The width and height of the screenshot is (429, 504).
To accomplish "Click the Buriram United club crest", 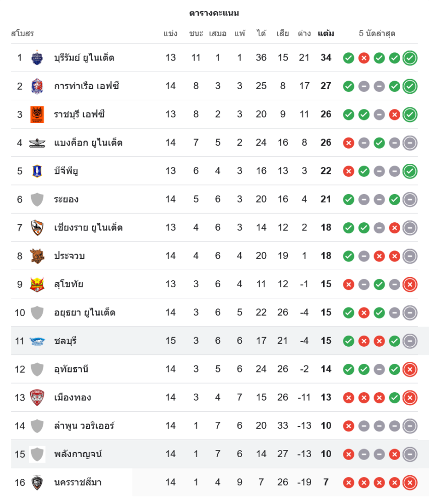I will (x=37, y=57).
